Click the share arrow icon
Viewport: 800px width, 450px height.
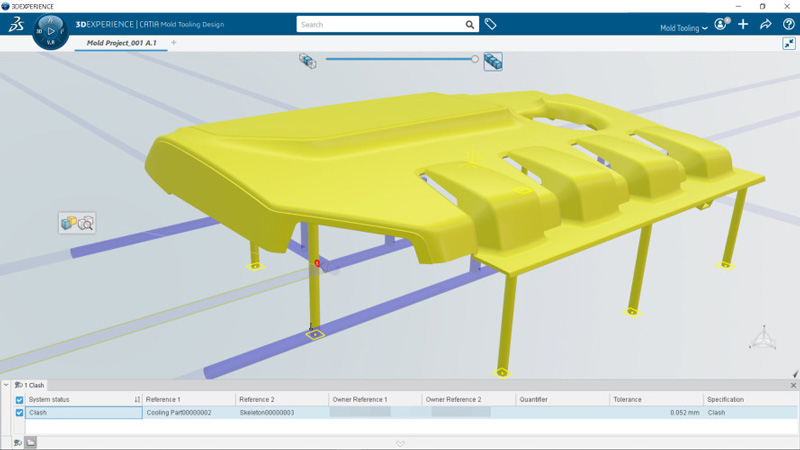click(x=765, y=24)
